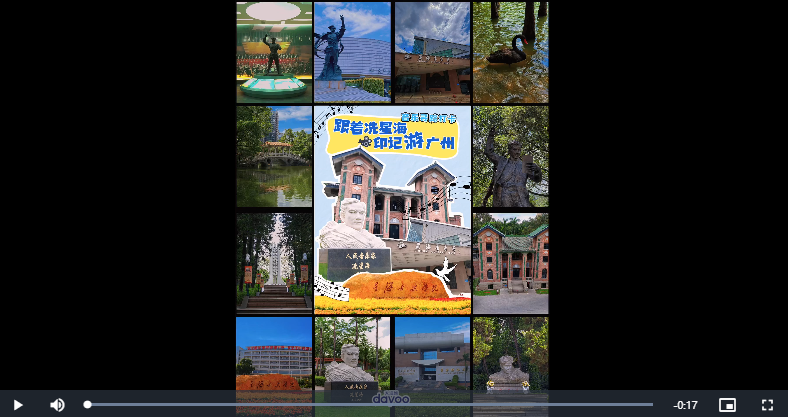Viewport: 789px width, 417px height.
Task: Open the white bust sculpture photo
Action: [352, 353]
